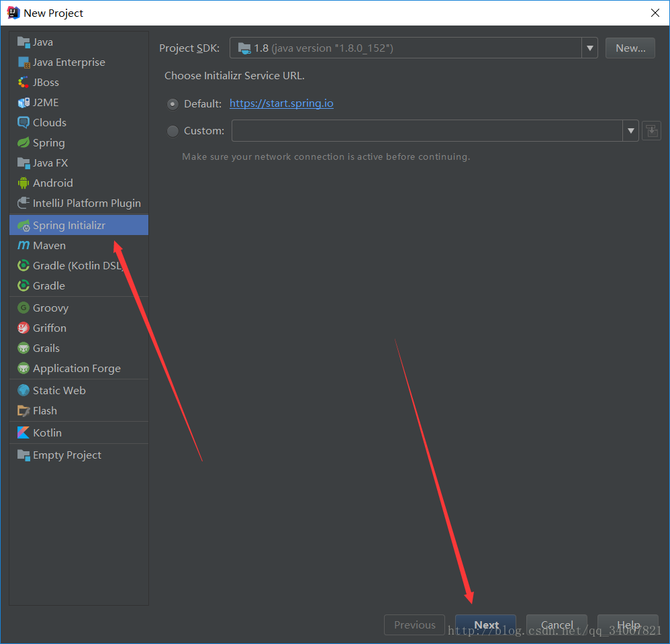Open the https://start.spring.io link
Viewport: 670px width, 644px height.
point(281,103)
